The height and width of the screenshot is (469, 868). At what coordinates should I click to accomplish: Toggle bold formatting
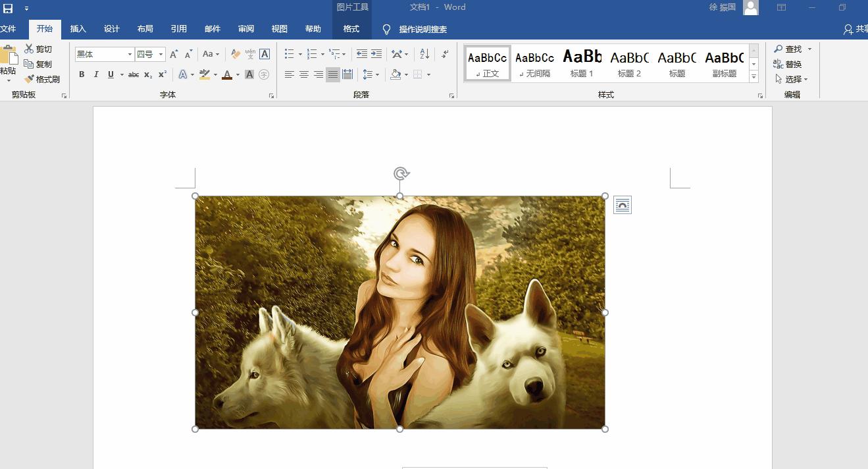(82, 75)
